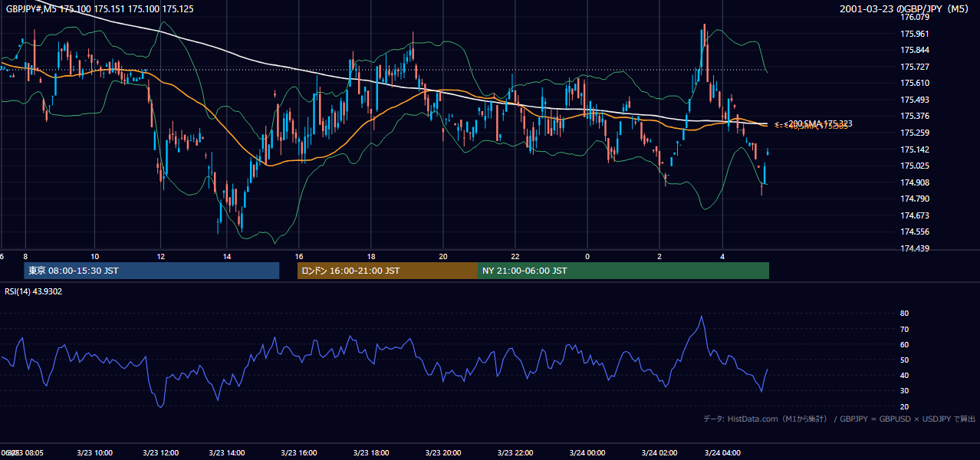980x460 pixels.
Task: Click price axis label 176.079
Action: (x=915, y=17)
